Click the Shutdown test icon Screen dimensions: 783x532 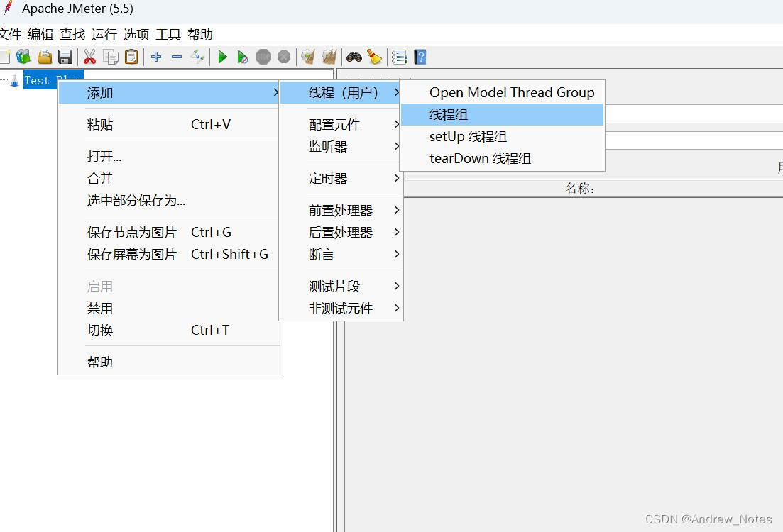pos(284,57)
